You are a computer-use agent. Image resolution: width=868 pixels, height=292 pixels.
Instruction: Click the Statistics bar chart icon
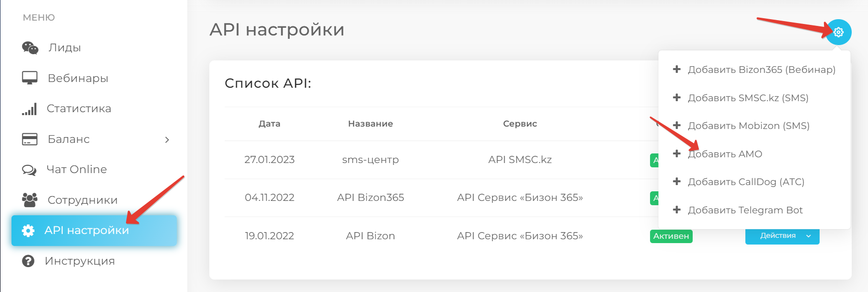coord(29,109)
